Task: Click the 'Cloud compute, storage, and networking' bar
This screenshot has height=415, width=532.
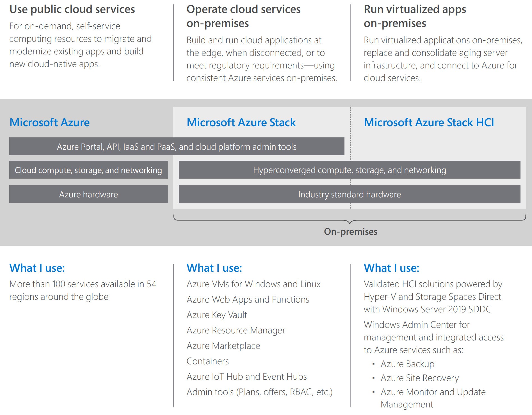Action: click(88, 170)
